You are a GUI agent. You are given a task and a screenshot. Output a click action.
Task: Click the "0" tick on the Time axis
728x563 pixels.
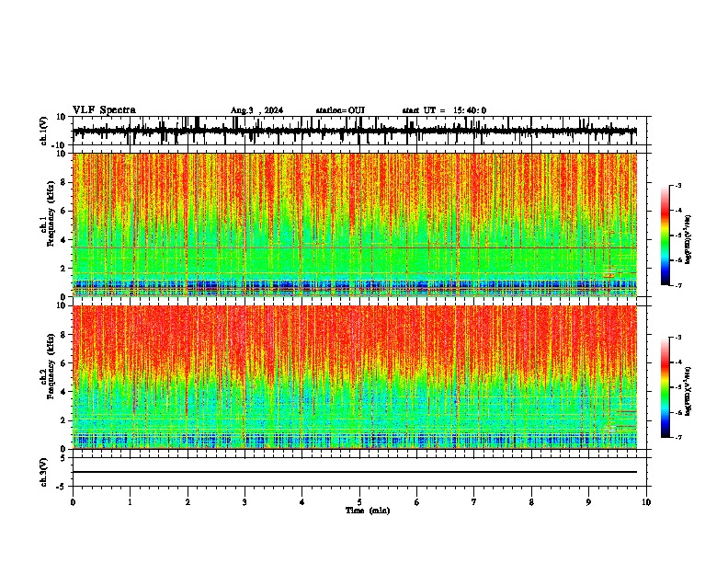[73, 502]
